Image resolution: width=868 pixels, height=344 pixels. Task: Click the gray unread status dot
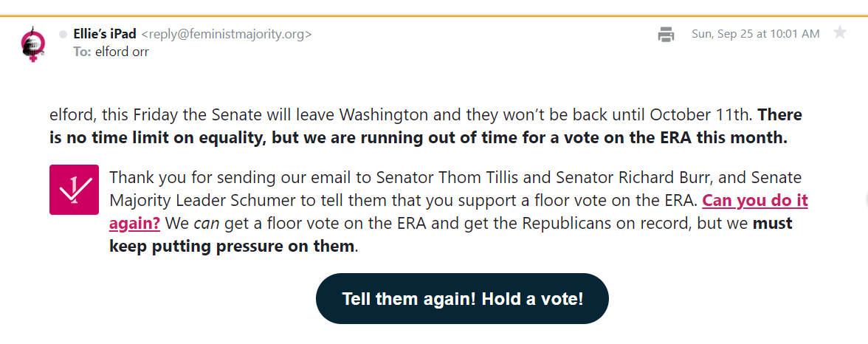click(x=63, y=34)
